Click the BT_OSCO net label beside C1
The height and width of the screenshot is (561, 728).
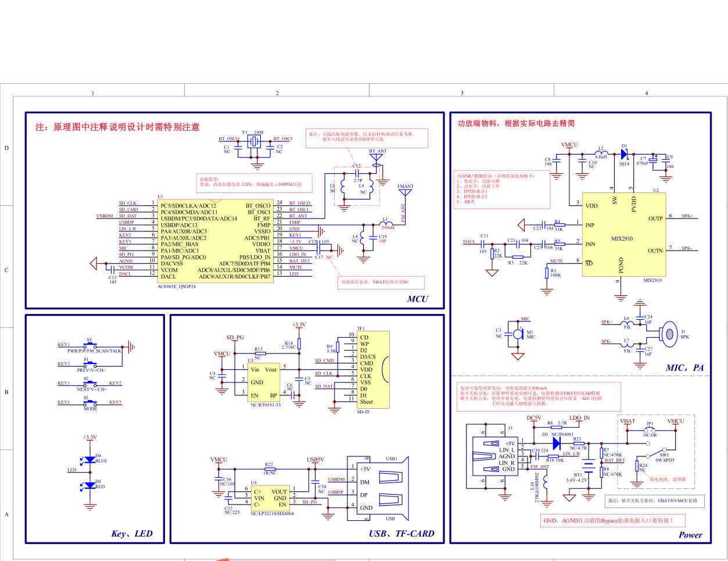click(x=228, y=139)
